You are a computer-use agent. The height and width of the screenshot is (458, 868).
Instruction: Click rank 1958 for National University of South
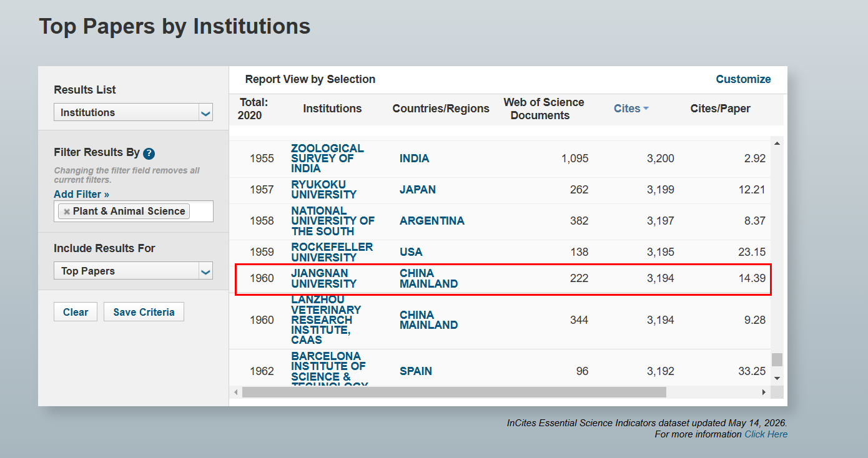tap(262, 221)
